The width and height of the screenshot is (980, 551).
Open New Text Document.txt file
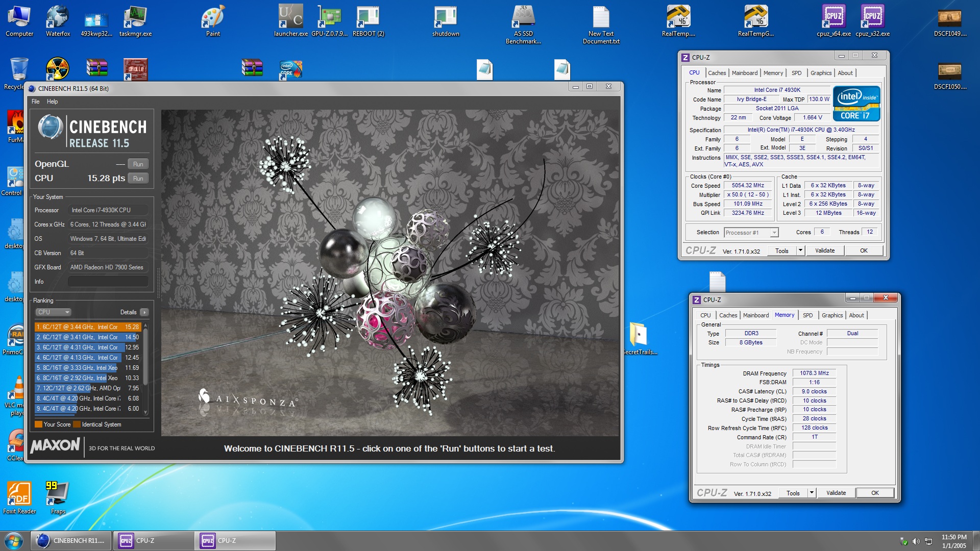pos(601,24)
